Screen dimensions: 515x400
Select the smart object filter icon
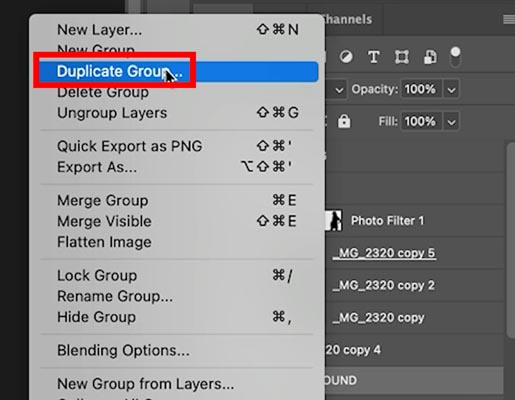(430, 57)
